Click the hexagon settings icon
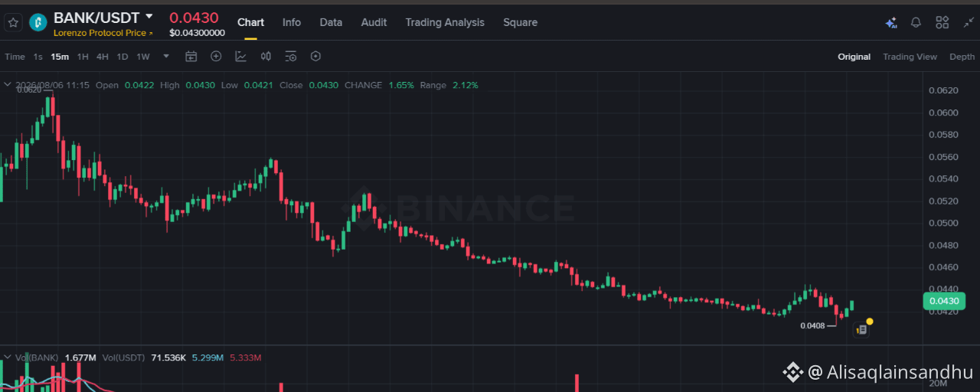980x392 pixels. [315, 56]
